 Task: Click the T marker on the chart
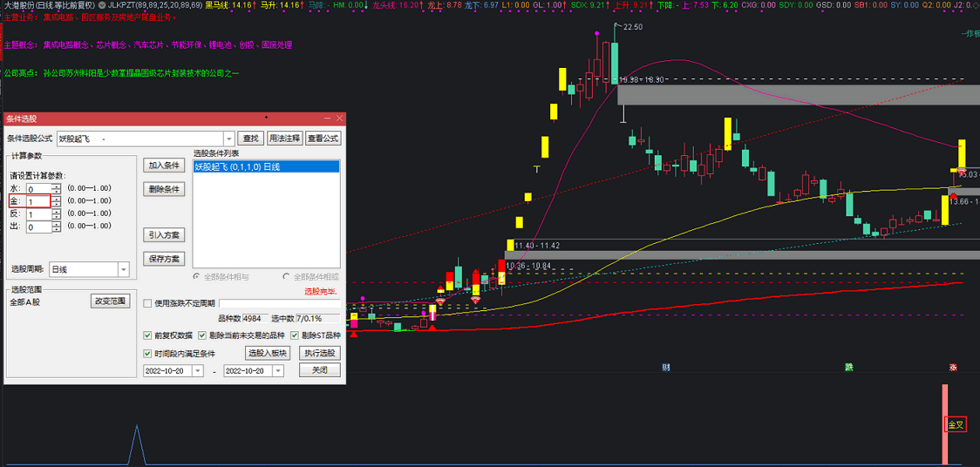[536, 169]
